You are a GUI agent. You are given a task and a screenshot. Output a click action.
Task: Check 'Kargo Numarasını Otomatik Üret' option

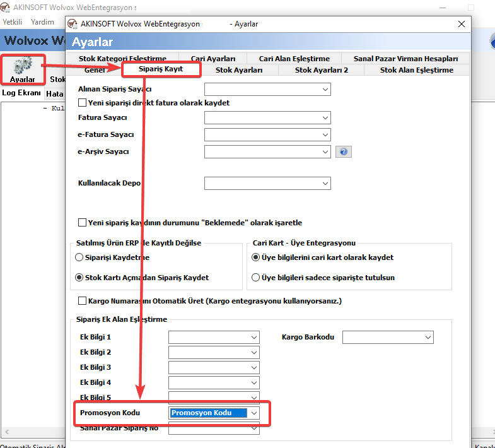click(82, 300)
